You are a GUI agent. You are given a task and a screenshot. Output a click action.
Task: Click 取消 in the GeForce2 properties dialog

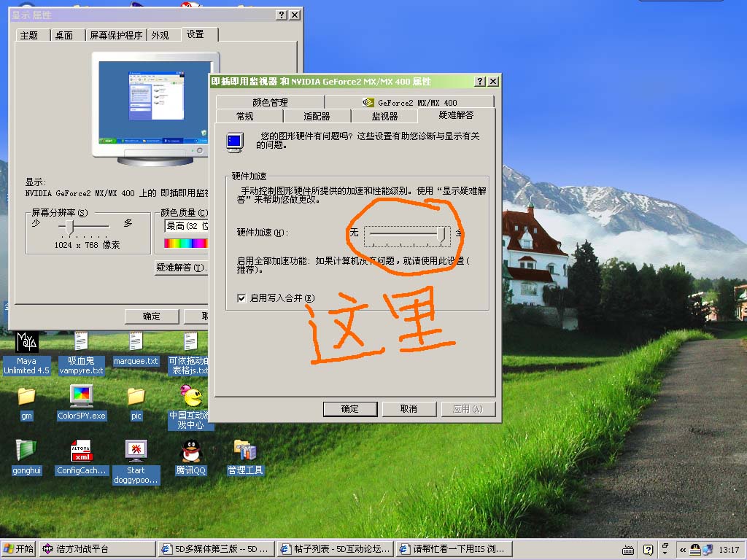[x=409, y=409]
